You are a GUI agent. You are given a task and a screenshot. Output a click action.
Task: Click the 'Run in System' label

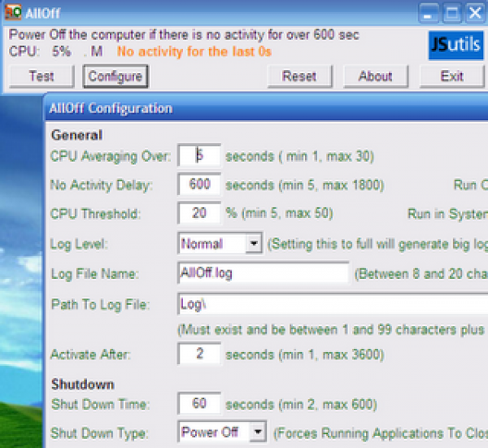[448, 214]
